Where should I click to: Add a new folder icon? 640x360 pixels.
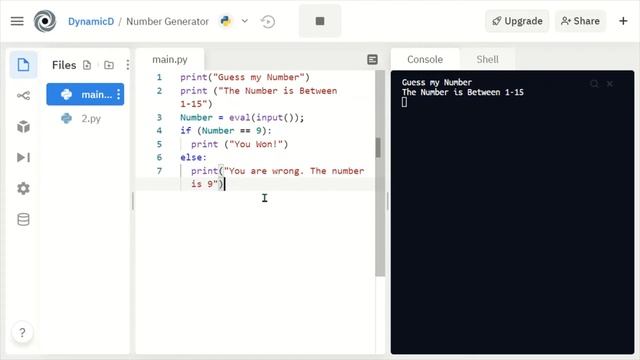pyautogui.click(x=109, y=65)
